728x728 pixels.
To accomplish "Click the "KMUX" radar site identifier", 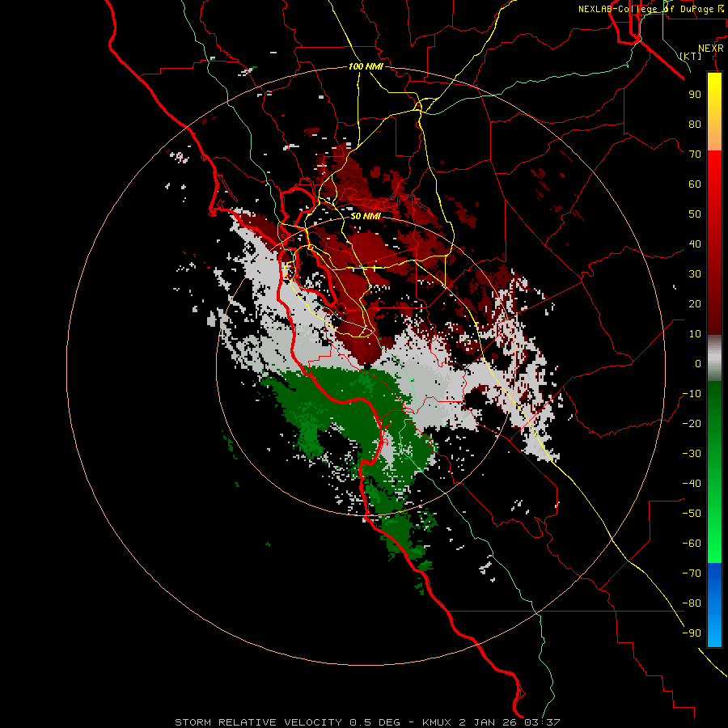I will coord(437,722).
